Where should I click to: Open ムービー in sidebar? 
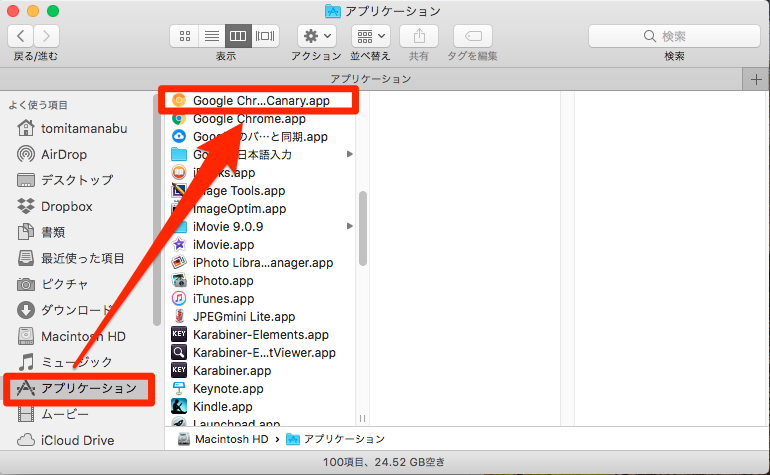tap(53, 414)
